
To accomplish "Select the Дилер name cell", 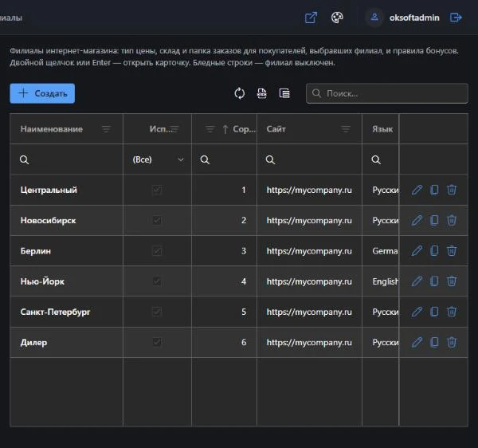I will pyautogui.click(x=66, y=342).
